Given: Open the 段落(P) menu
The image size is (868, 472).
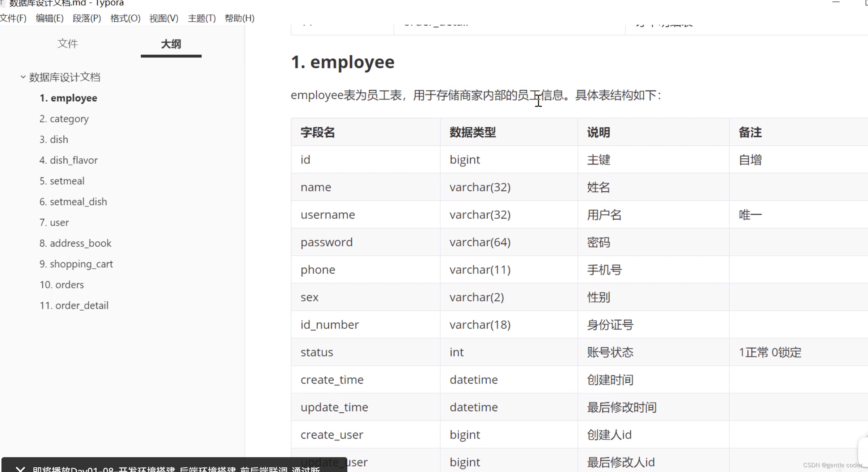Looking at the screenshot, I should (x=87, y=18).
